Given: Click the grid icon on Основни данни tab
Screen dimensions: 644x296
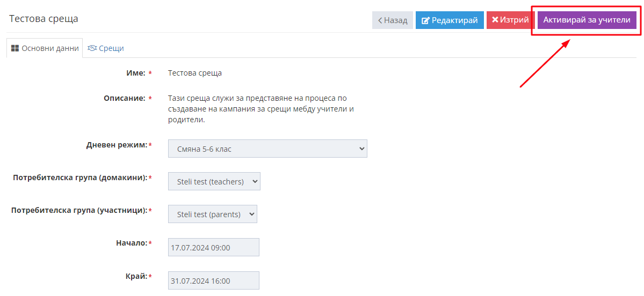Looking at the screenshot, I should tap(15, 48).
